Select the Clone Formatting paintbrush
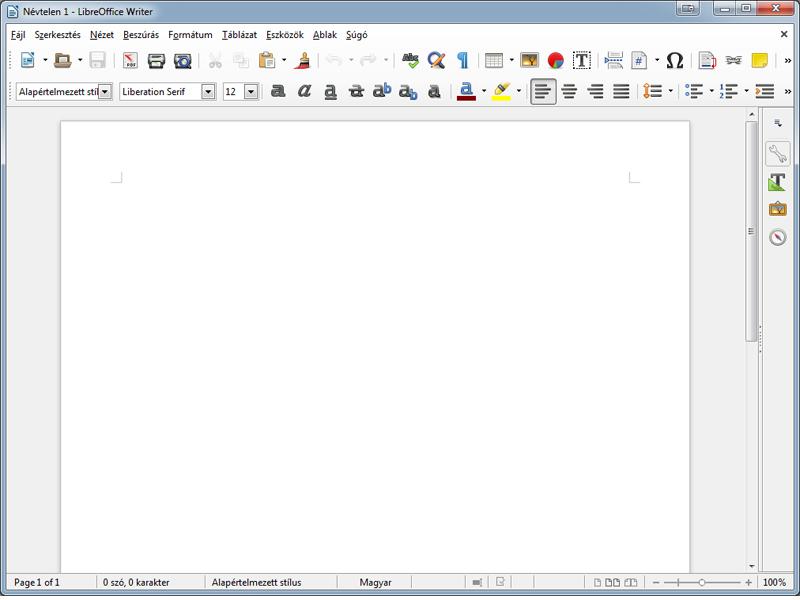 point(303,60)
